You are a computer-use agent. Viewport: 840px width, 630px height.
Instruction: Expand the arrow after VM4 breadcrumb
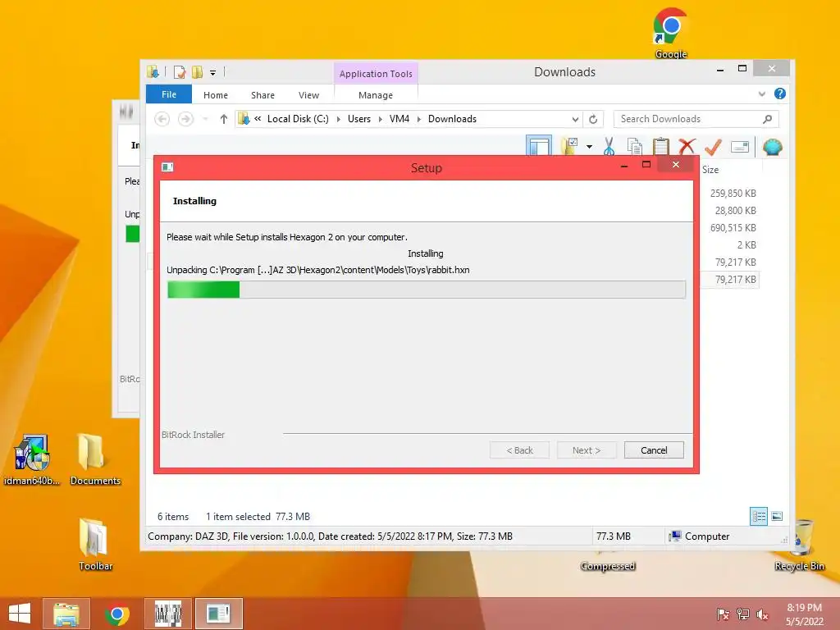click(419, 119)
